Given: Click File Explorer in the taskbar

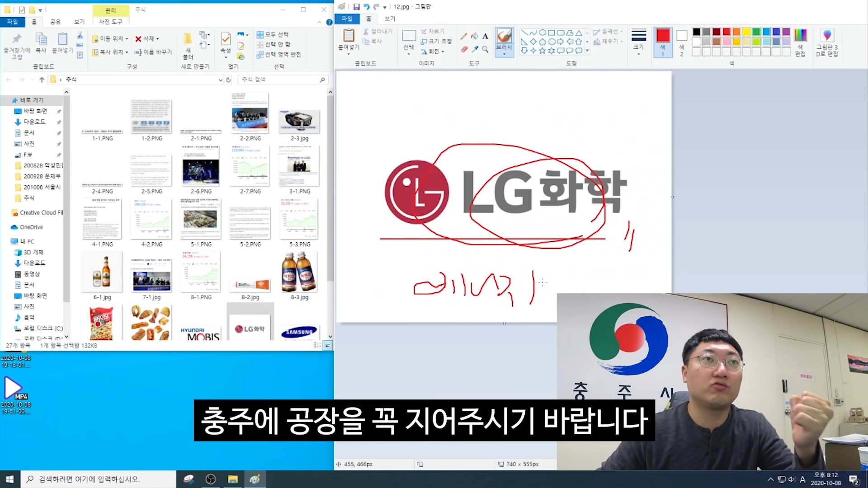Looking at the screenshot, I should click(233, 479).
